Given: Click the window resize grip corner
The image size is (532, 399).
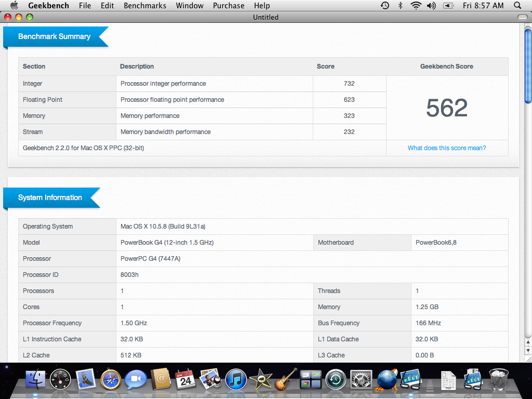Looking at the screenshot, I should 528,359.
